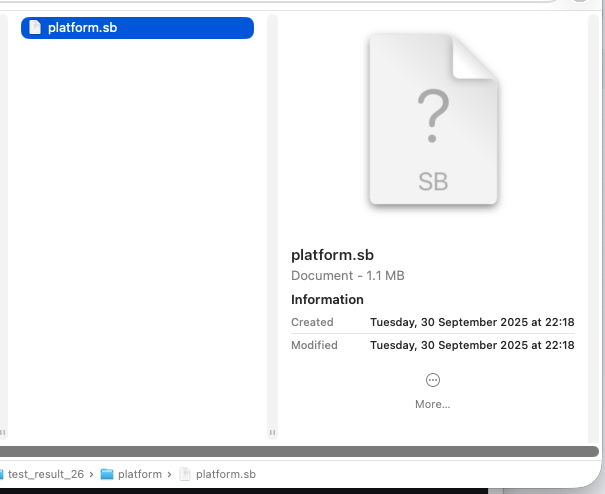Screen dimensions: 605x494
Task: Open the platform folder from the path bar
Action: (139, 474)
